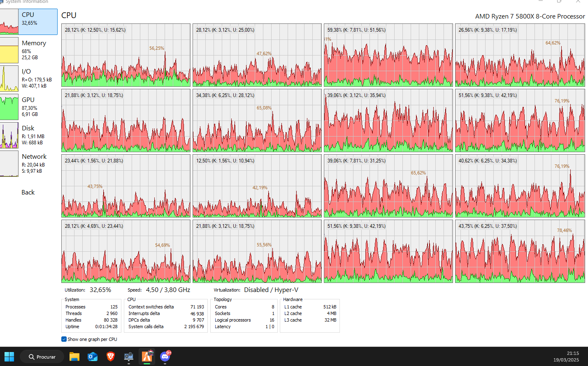Image resolution: width=588 pixels, height=366 pixels.
Task: Click the graph labeled 28,12% (K: 4,69%, U: 23,44%)
Action: click(x=126, y=251)
